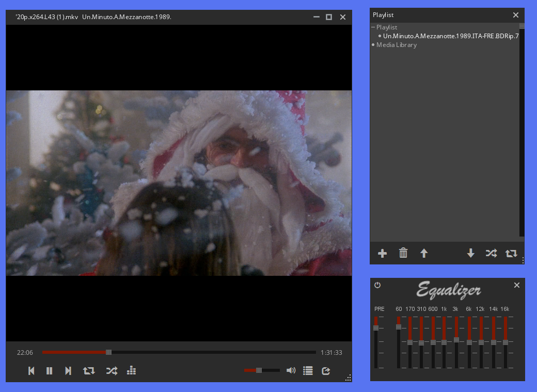The height and width of the screenshot is (392, 537).
Task: Click the 60 Hz equalizer band slider
Action: [399, 342]
